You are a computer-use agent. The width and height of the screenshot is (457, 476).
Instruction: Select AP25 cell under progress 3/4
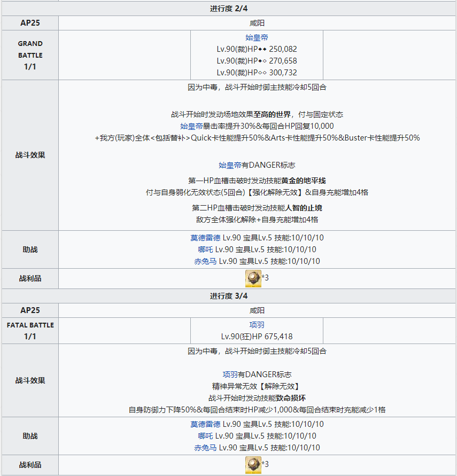click(x=30, y=310)
